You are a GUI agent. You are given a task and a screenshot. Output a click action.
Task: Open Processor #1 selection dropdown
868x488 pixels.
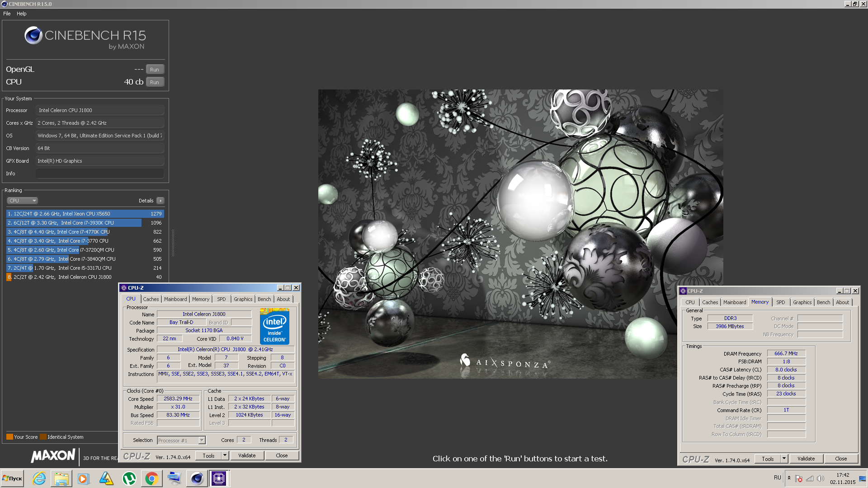click(x=181, y=441)
